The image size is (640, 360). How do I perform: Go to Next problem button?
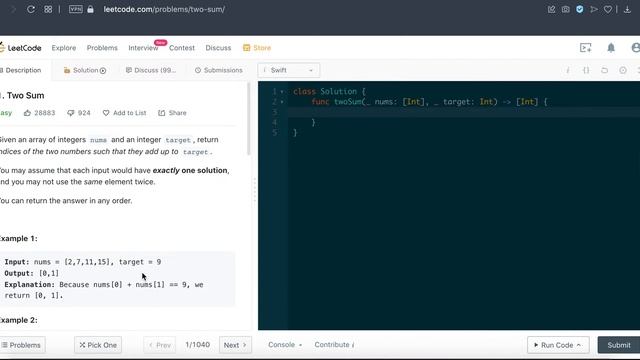coord(235,345)
